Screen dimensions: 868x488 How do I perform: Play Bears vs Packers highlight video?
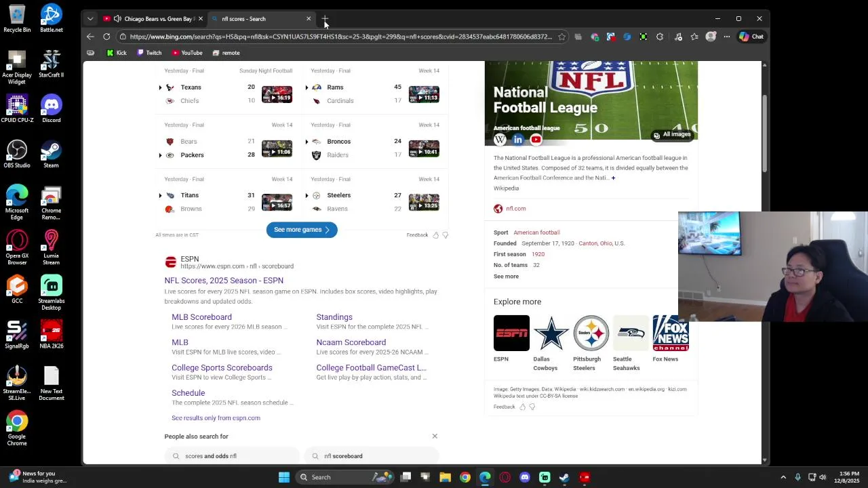pos(277,148)
